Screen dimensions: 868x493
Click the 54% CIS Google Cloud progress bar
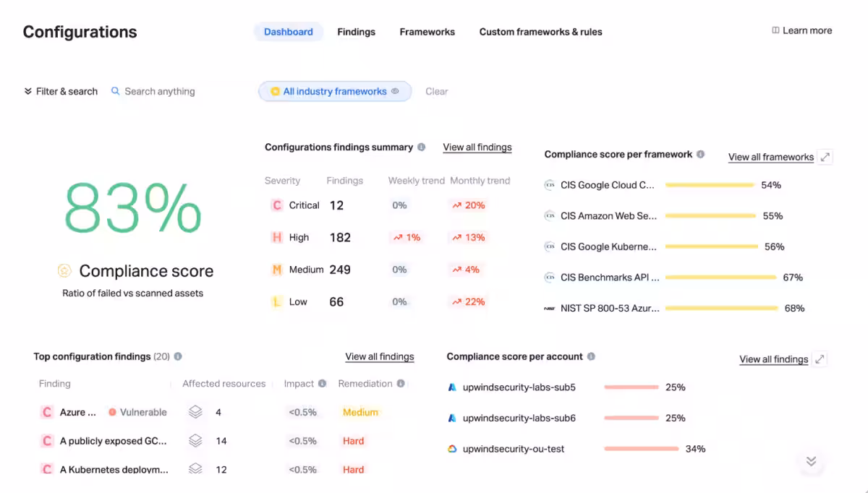click(710, 185)
